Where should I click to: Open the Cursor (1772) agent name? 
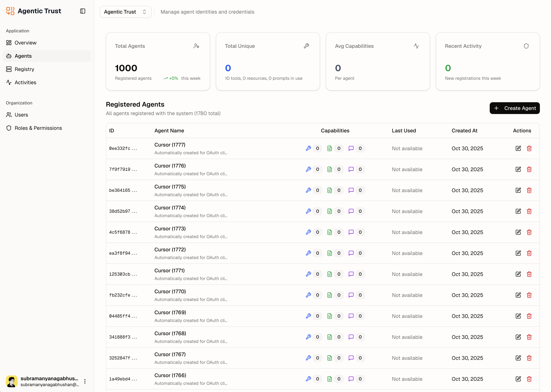[170, 250]
